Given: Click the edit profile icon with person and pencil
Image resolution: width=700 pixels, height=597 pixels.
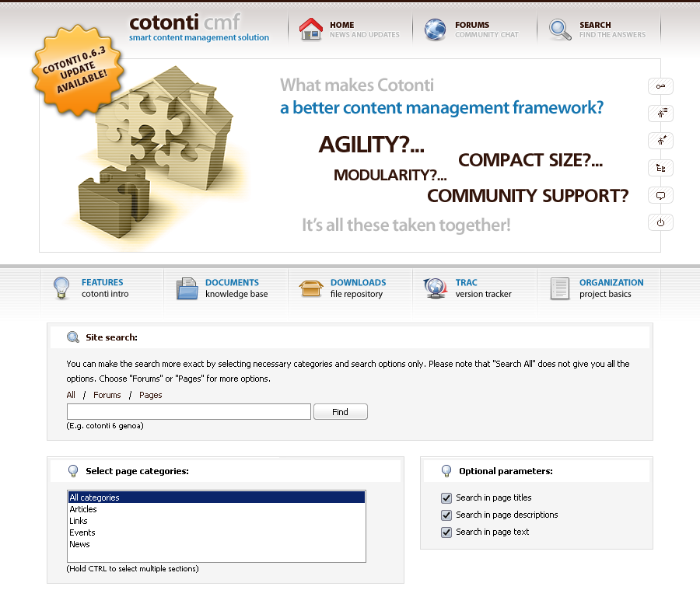Looking at the screenshot, I should 660,141.
